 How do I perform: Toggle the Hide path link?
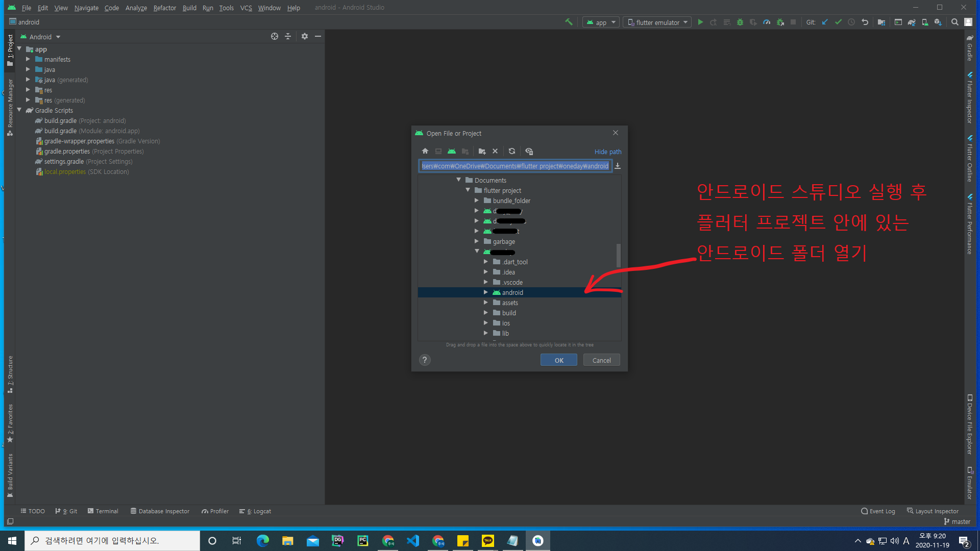[x=607, y=152]
